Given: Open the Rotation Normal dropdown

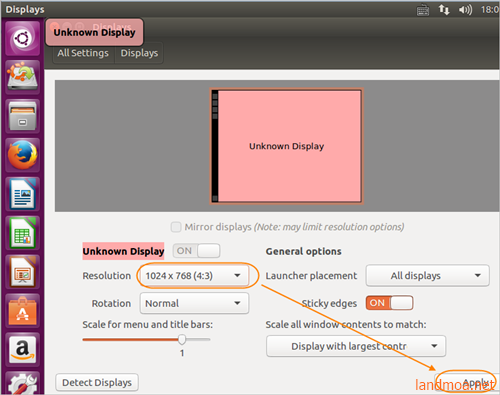Looking at the screenshot, I should tap(194, 303).
